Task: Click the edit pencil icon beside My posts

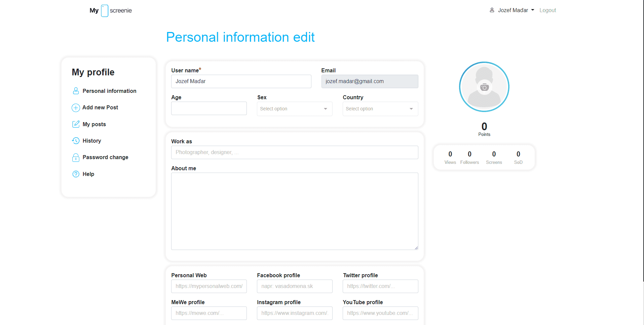Action: (x=76, y=124)
